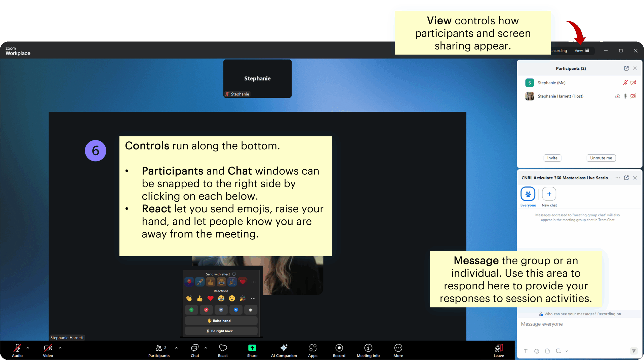The image size is (644, 360).
Task: Open the AI Companion panel
Action: (284, 350)
